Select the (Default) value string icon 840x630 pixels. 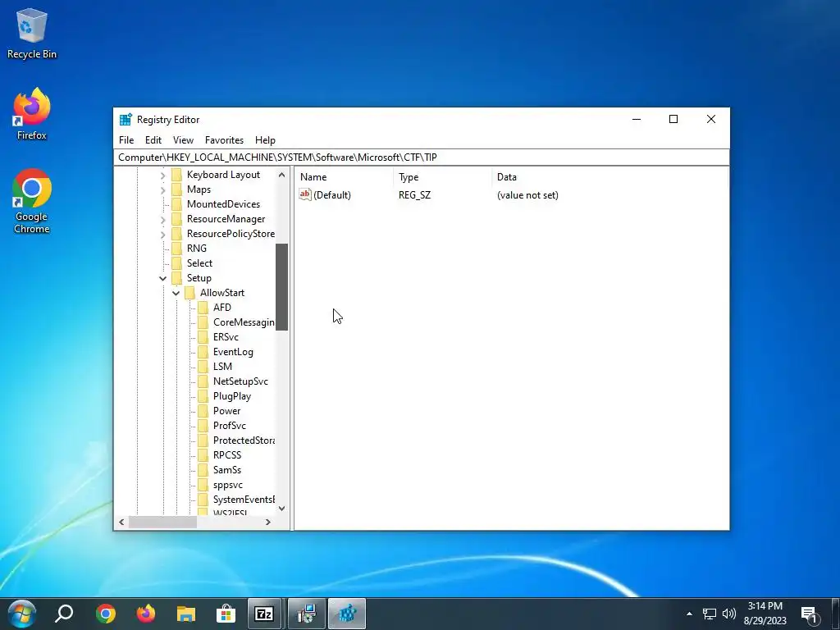(x=305, y=194)
